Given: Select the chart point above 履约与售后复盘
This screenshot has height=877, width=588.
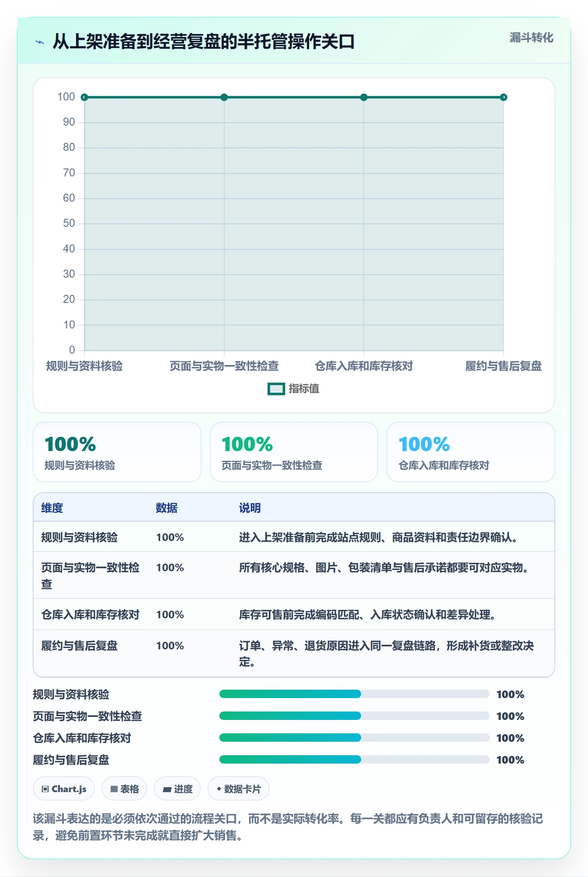Looking at the screenshot, I should (504, 97).
